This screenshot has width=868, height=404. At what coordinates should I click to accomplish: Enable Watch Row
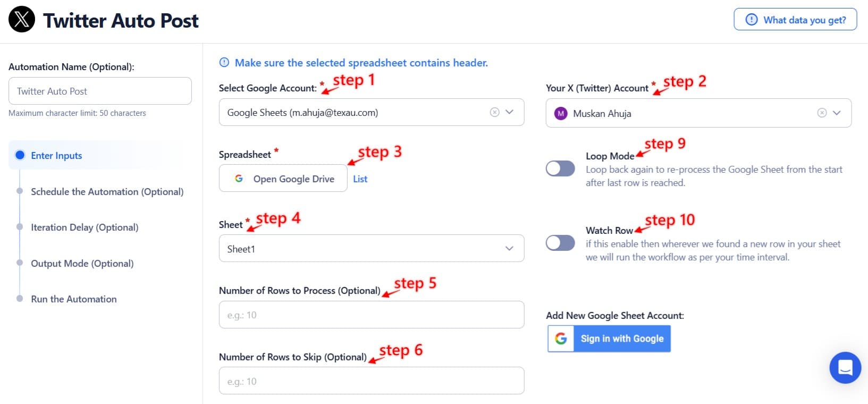pyautogui.click(x=560, y=242)
